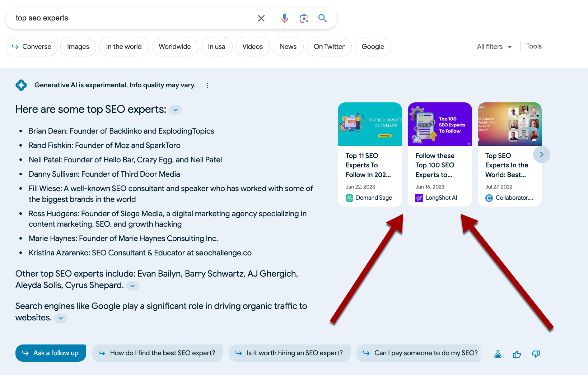Image resolution: width=588 pixels, height=375 pixels.
Task: Expand chevron after 'Cyrus Shepard'
Action: (x=132, y=286)
